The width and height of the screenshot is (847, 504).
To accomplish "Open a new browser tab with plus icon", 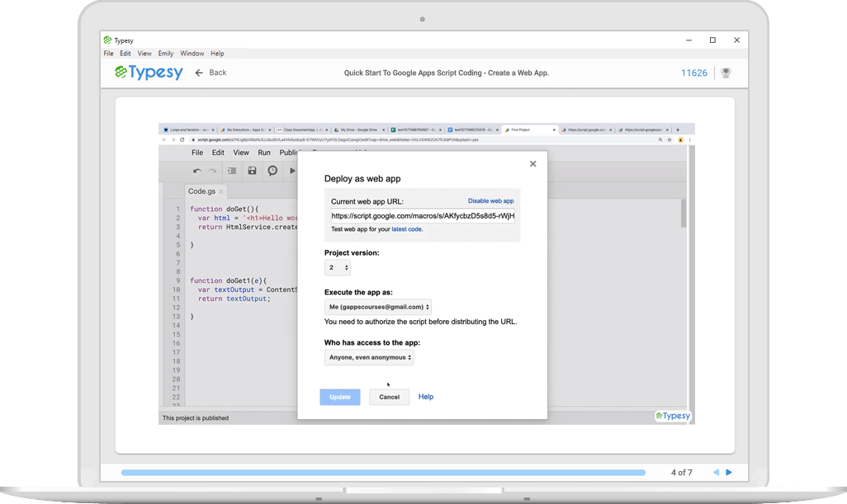I will [x=678, y=130].
